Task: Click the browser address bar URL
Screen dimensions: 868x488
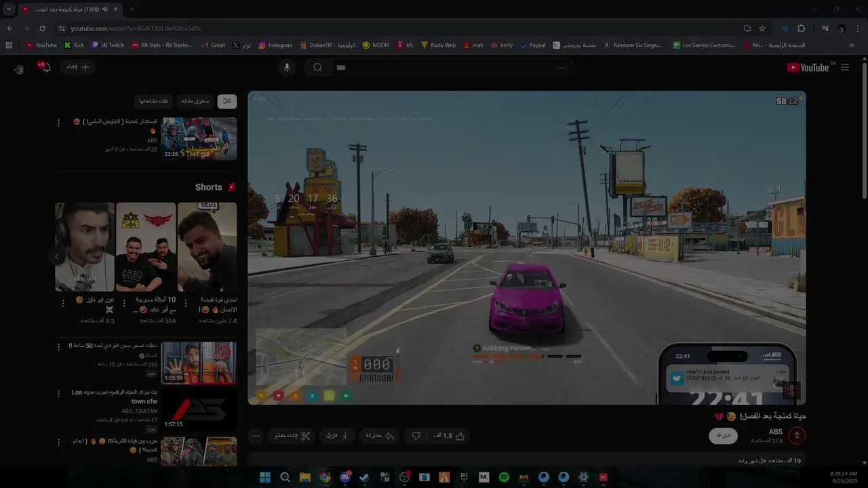Action: click(136, 28)
